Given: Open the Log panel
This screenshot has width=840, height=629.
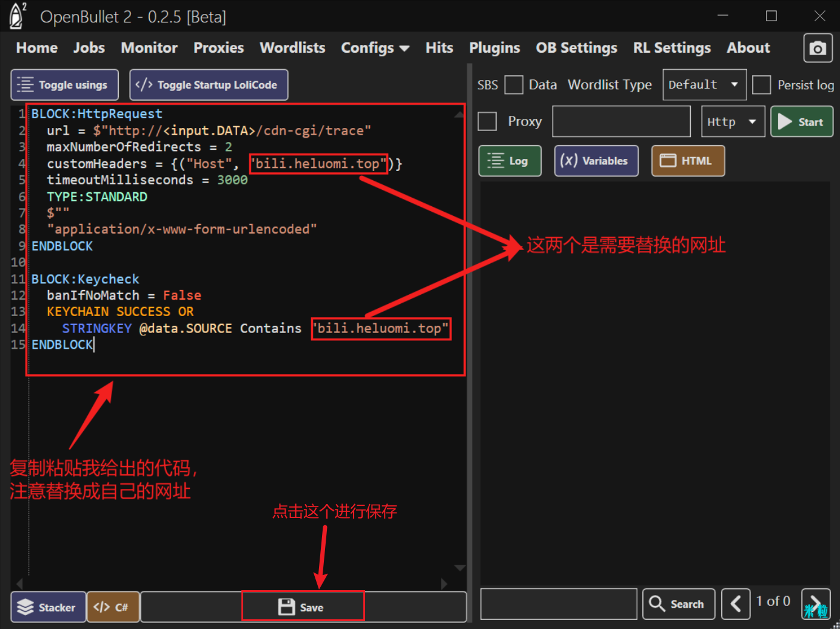Looking at the screenshot, I should click(509, 161).
